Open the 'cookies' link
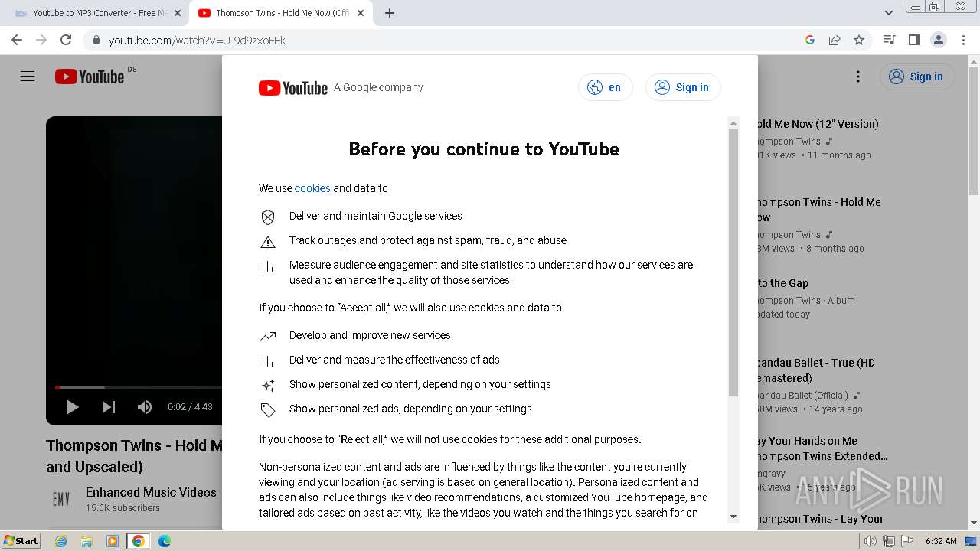The height and width of the screenshot is (551, 980). coord(312,188)
